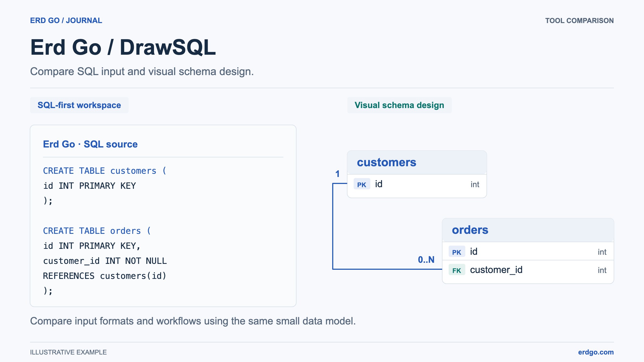Select the id column in customers table
Screen dimensions: 644x362
[x=417, y=184]
